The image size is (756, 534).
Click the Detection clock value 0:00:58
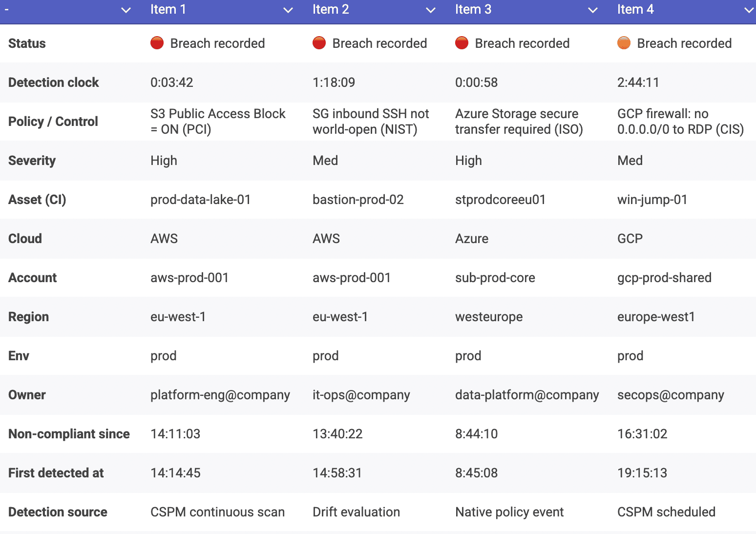(476, 82)
